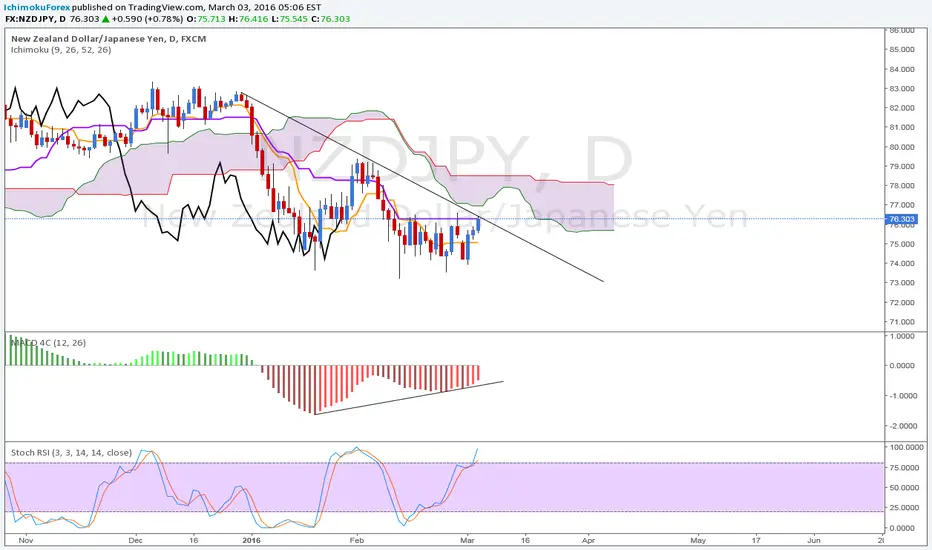Click the 85.000 price axis label
This screenshot has width=932, height=550.
[x=902, y=49]
